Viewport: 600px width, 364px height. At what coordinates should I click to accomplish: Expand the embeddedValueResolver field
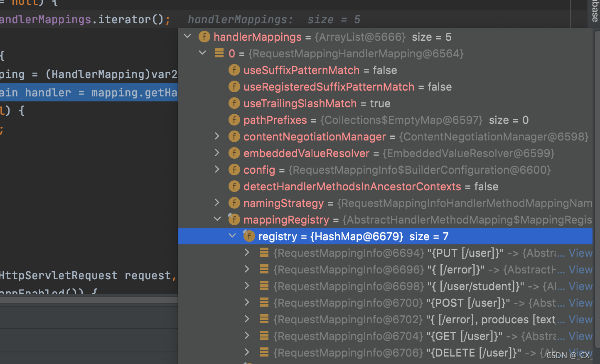(217, 153)
